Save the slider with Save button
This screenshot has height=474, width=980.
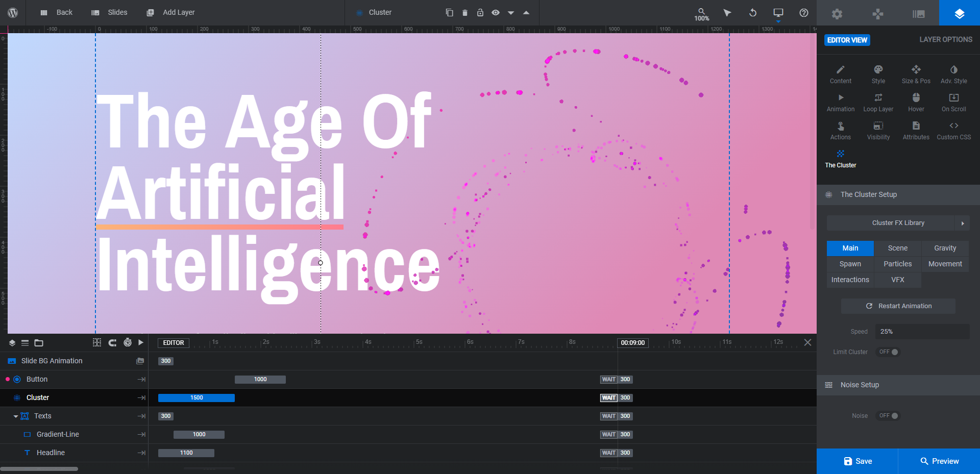[857, 461]
